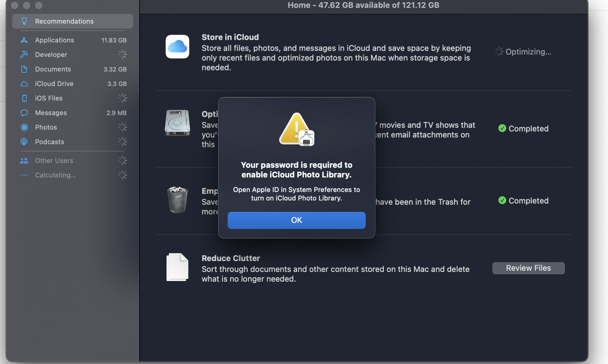Click the Photos loading spinner

[122, 127]
